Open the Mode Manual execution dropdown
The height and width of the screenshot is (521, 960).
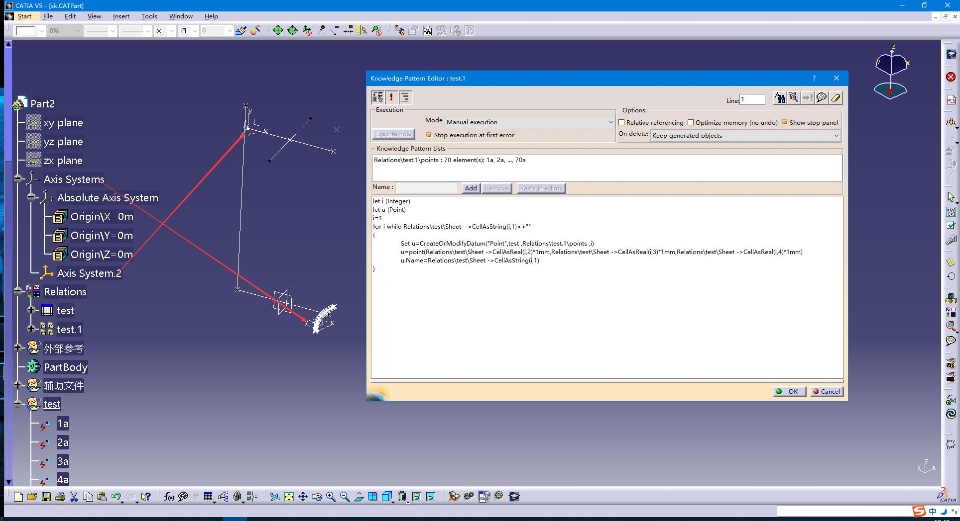click(528, 122)
